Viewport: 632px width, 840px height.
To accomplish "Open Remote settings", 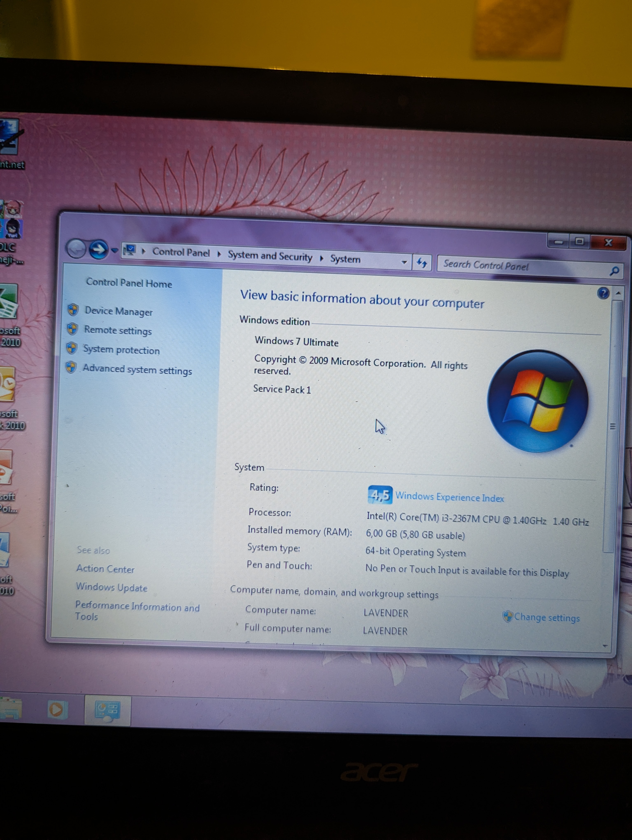I will coord(118,330).
